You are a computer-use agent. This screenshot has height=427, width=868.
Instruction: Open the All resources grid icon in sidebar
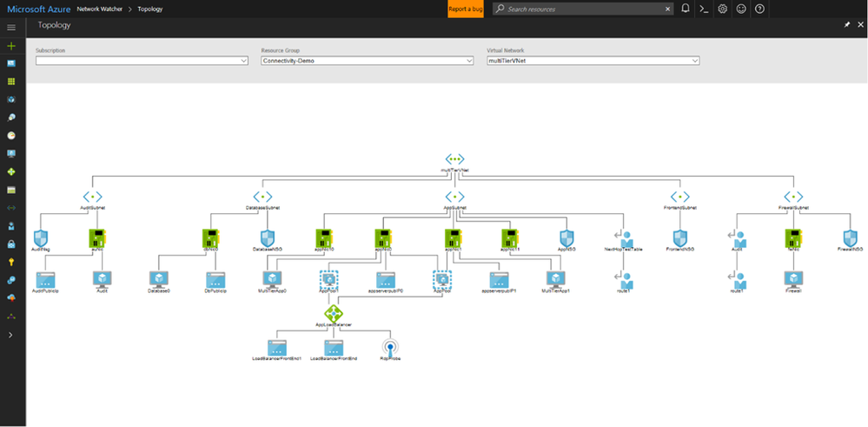point(11,82)
